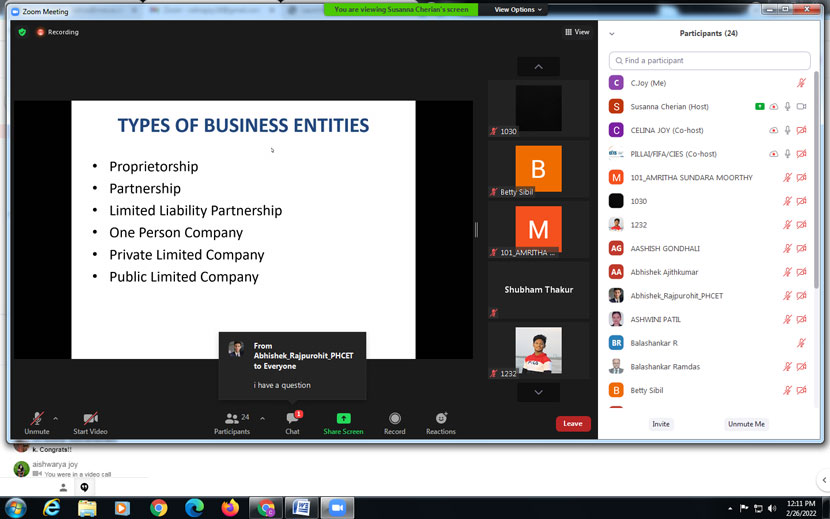Click ASHWINI PATIL's avatar picture
The height and width of the screenshot is (519, 830).
tap(616, 319)
